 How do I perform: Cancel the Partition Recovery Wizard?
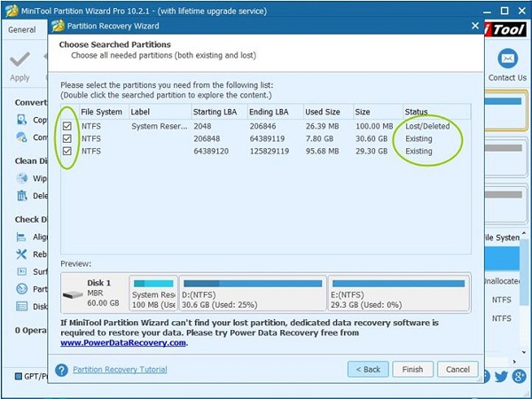458,369
